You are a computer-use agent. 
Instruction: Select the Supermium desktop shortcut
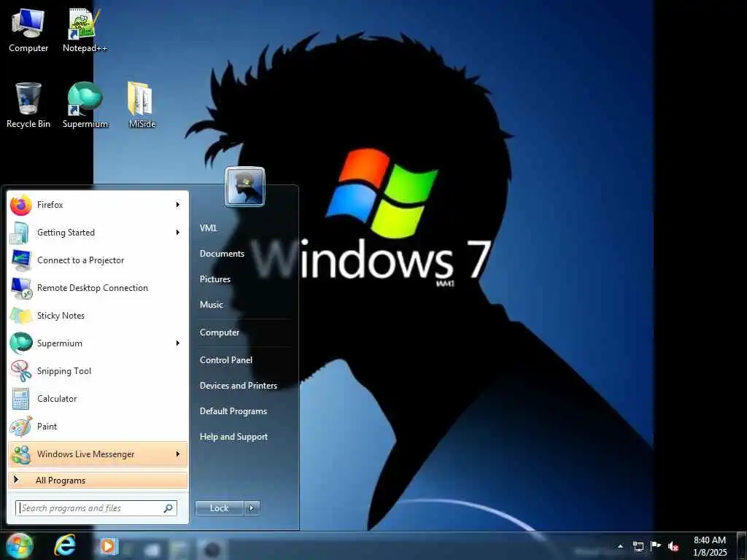point(85,105)
